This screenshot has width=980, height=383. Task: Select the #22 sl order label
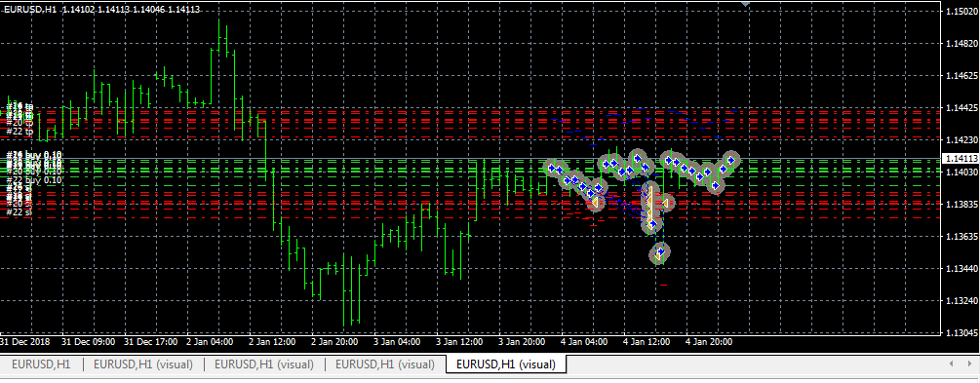pos(19,211)
